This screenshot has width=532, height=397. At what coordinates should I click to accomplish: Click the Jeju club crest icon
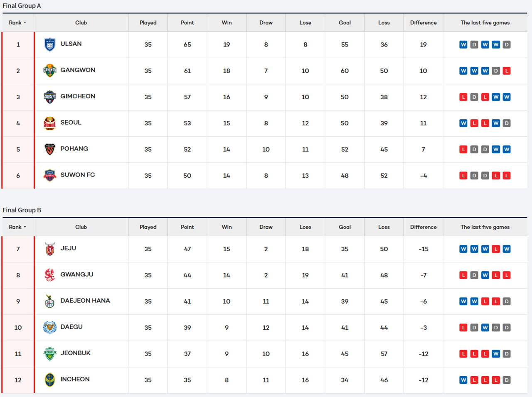50,249
